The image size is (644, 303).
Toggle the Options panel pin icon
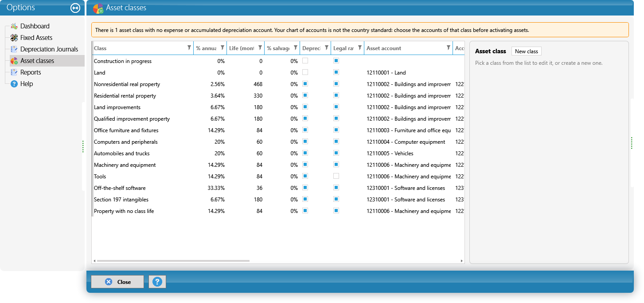pyautogui.click(x=75, y=8)
